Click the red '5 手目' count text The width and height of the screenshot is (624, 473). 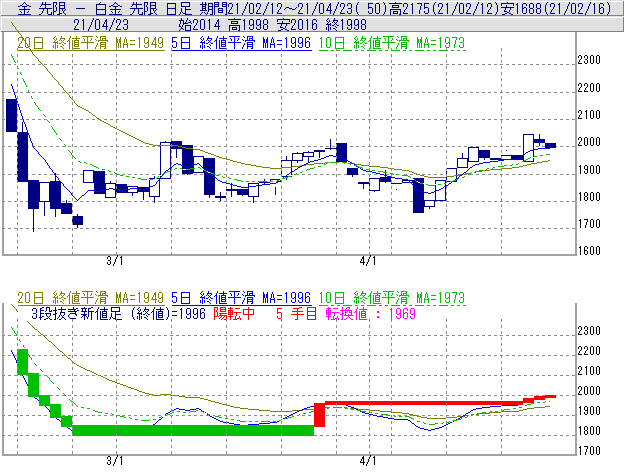[296, 314]
